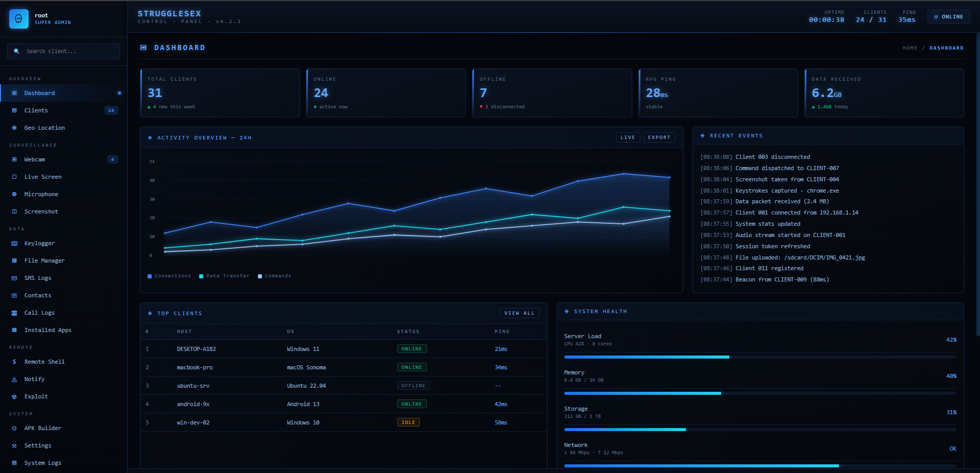Select the Notify warning triangle icon

pyautogui.click(x=14, y=379)
